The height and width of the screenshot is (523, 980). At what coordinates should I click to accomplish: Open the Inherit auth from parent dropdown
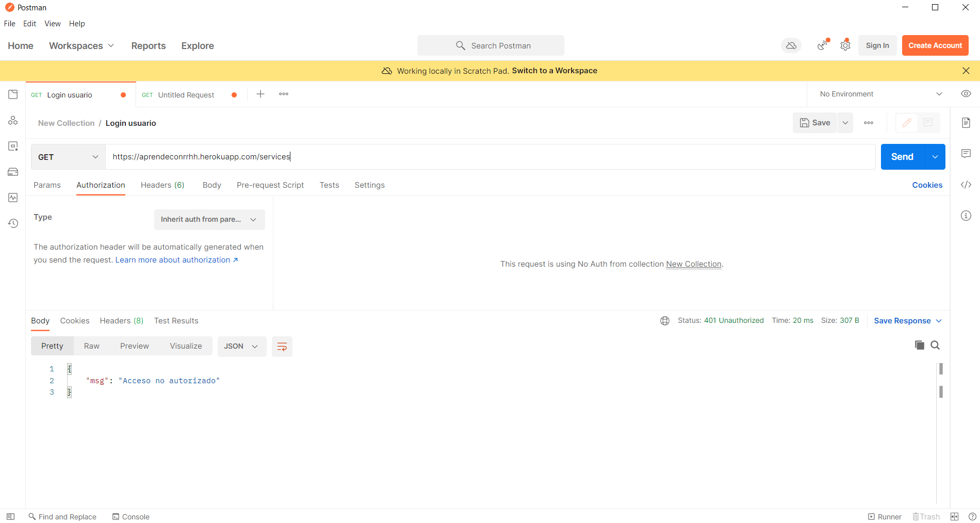[209, 219]
